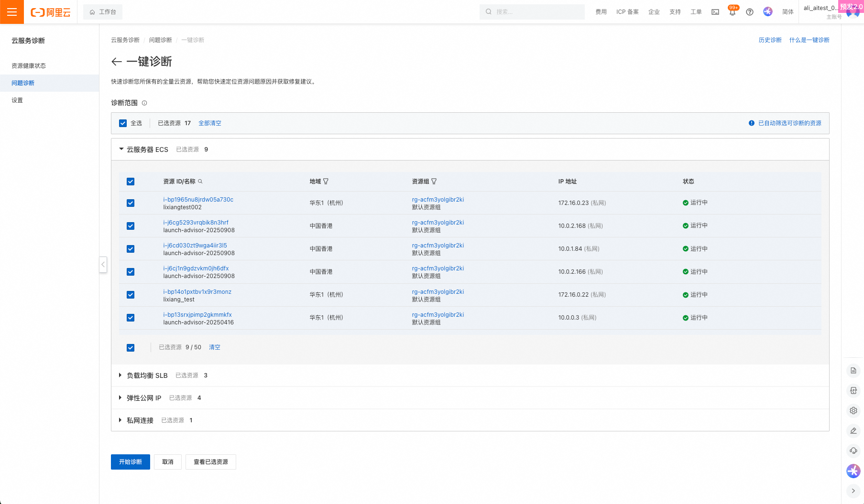
Task: Click the 取消 button
Action: 168,462
